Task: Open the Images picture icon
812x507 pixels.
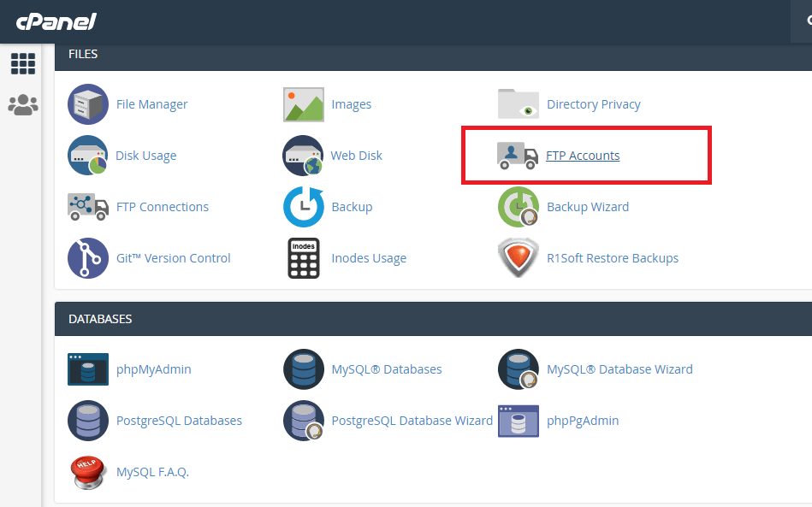Action: tap(304, 104)
